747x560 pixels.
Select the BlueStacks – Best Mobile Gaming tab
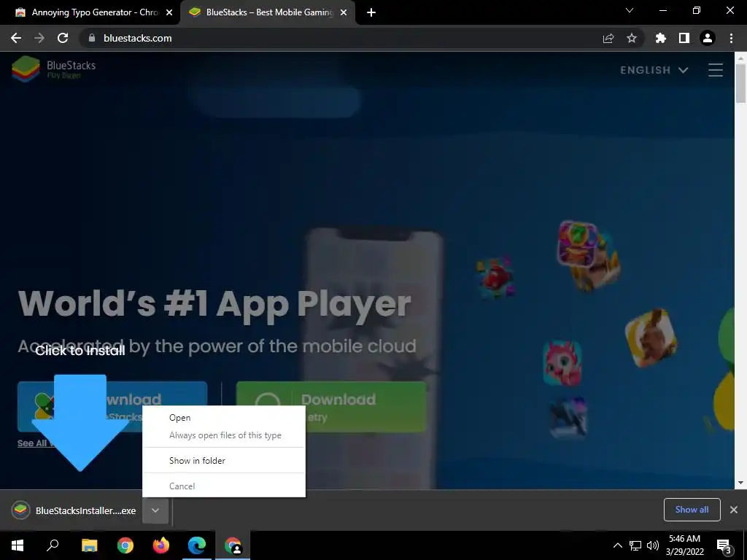[268, 12]
